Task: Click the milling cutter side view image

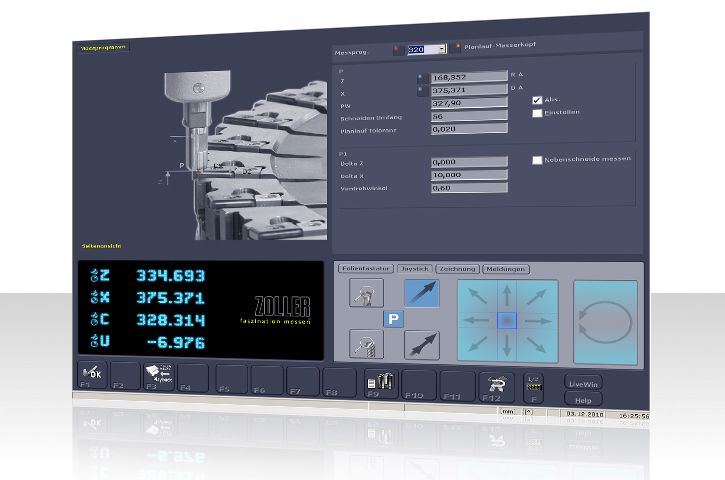Action: point(245,155)
